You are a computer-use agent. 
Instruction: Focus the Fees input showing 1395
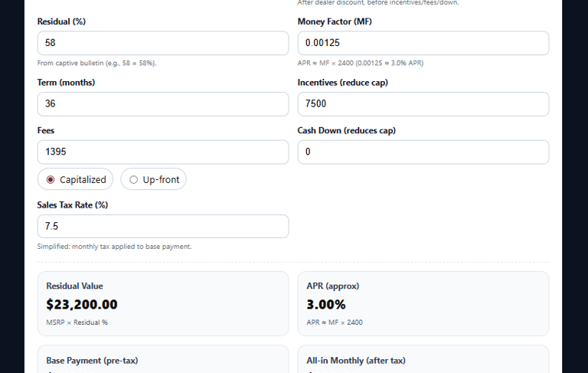(x=162, y=152)
